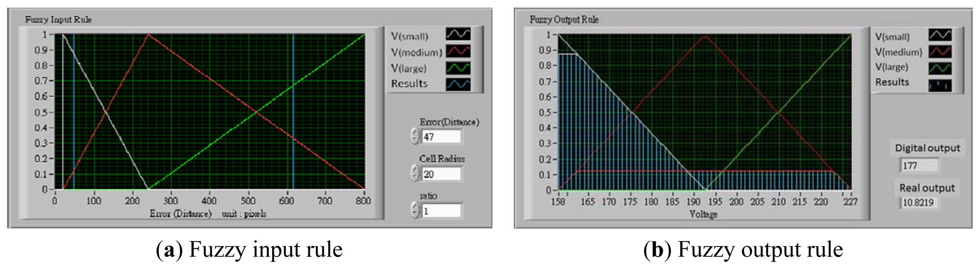This screenshot has width=980, height=269.
Task: Click V(small) plot icon in output legend
Action: pos(940,35)
